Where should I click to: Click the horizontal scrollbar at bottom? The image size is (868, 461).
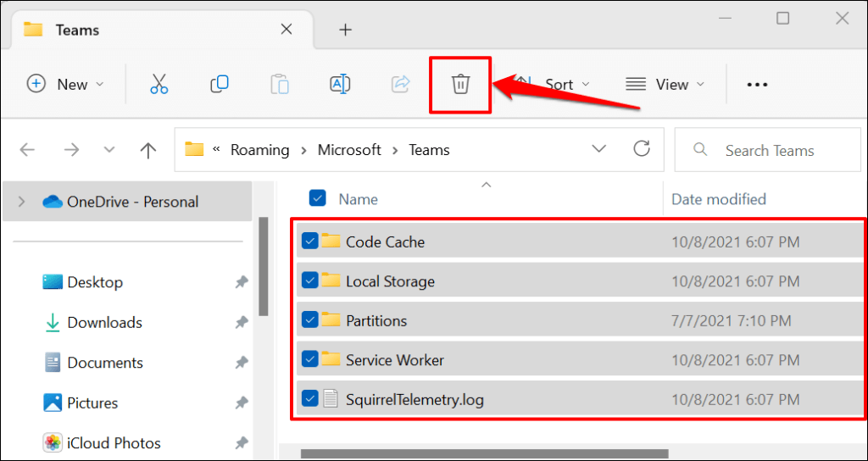tap(483, 454)
